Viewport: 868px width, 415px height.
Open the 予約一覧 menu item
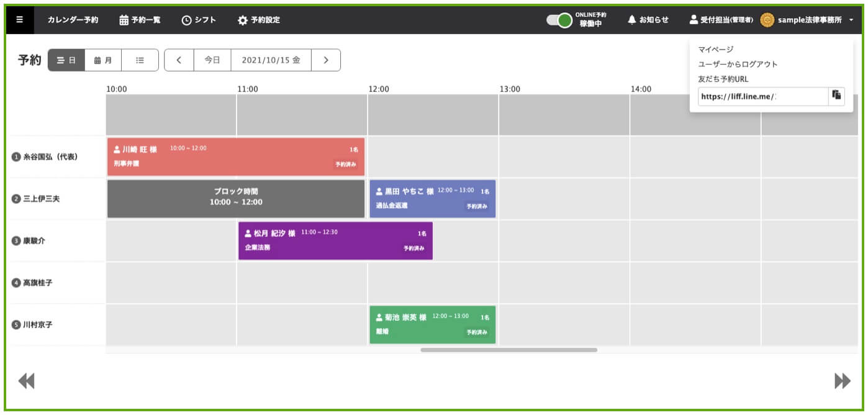coord(140,20)
